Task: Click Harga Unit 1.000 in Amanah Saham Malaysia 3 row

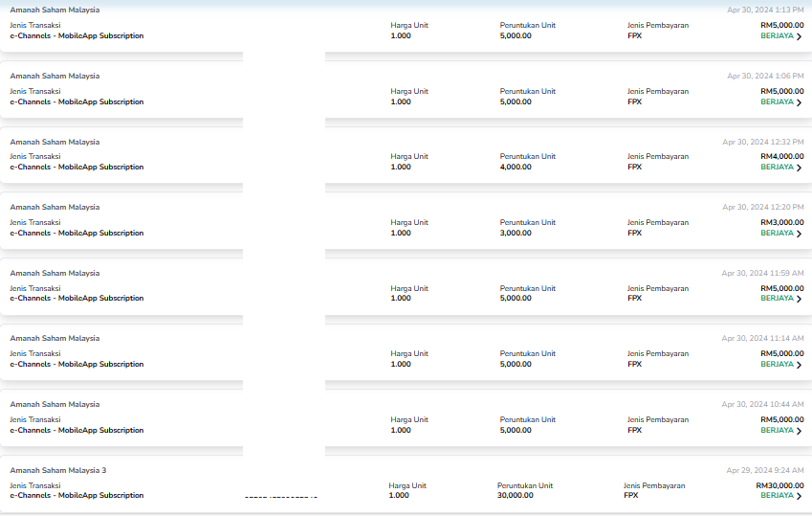Action: point(399,495)
